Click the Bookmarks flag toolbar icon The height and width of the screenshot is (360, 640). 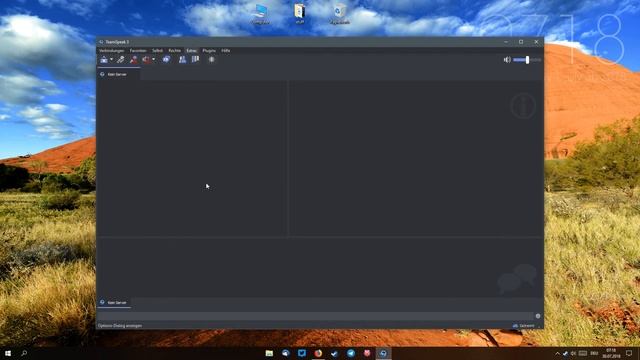pos(196,60)
